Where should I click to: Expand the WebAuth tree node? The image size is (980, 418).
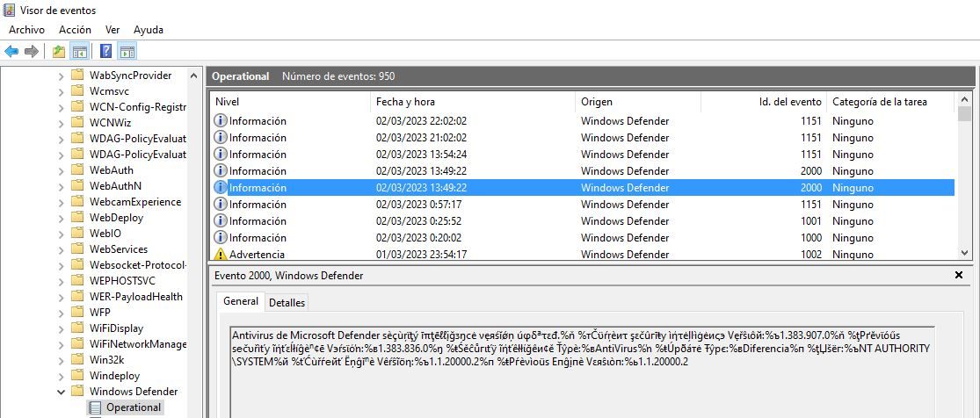[x=61, y=170]
